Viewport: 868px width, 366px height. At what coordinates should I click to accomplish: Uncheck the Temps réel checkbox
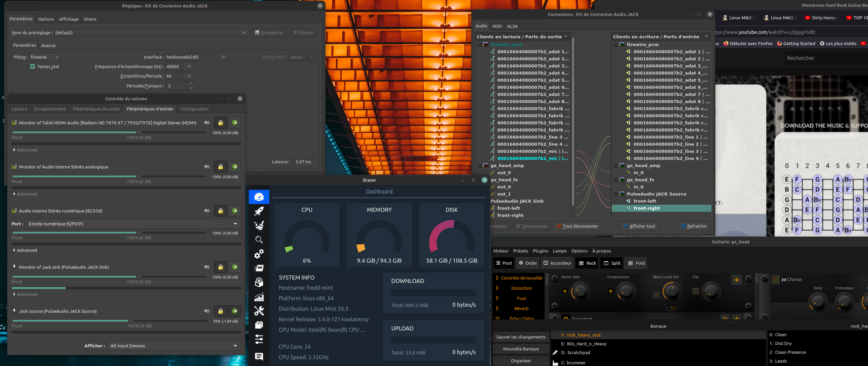coord(33,66)
